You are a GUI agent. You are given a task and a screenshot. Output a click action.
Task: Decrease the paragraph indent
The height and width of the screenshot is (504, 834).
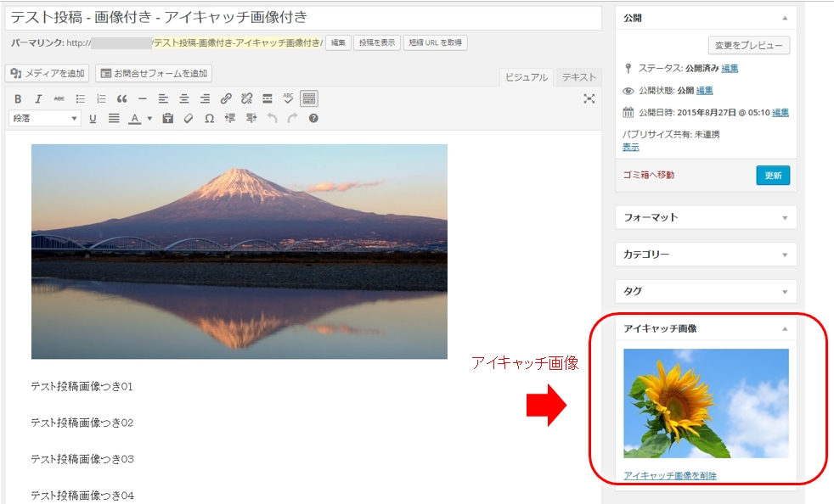click(x=230, y=119)
